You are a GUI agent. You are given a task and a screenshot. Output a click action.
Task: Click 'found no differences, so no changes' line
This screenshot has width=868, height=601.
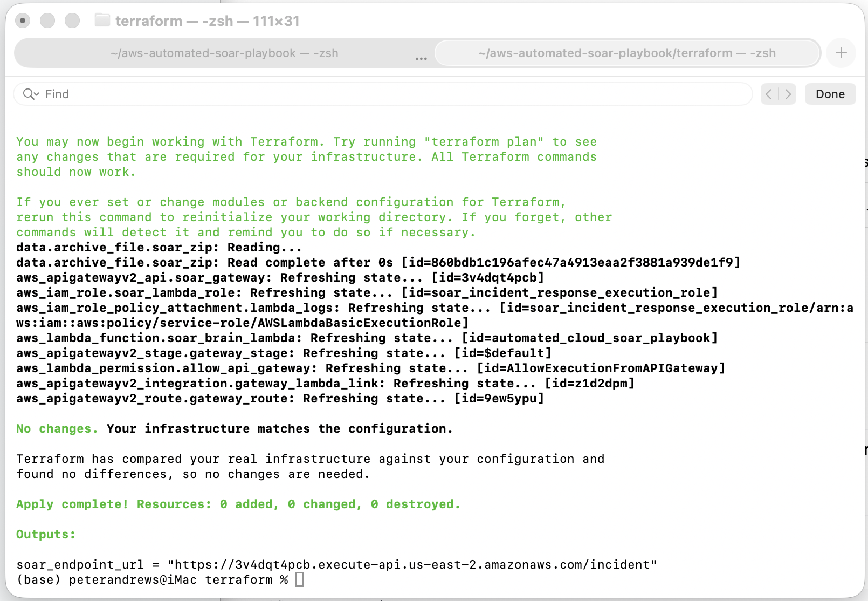pyautogui.click(x=193, y=474)
